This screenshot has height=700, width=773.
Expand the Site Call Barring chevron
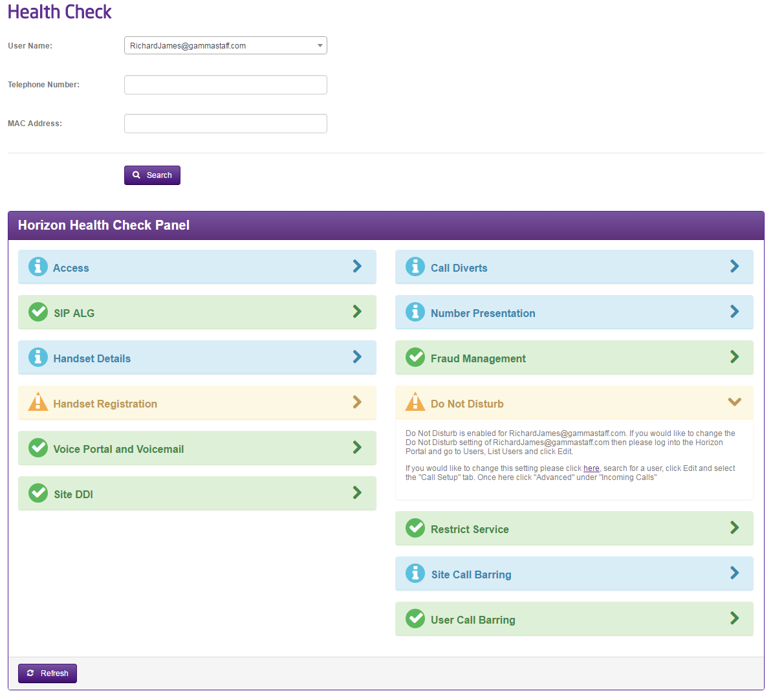click(735, 573)
